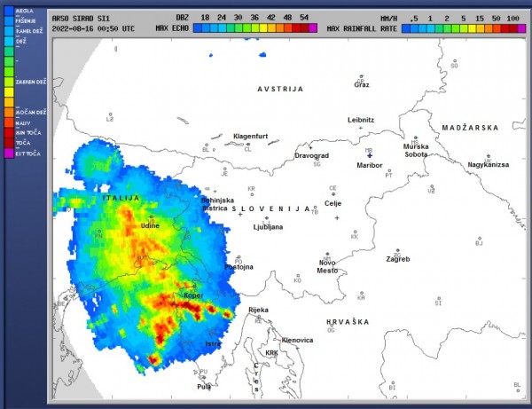
Task: Click the Postojna city label
Action: point(239,267)
